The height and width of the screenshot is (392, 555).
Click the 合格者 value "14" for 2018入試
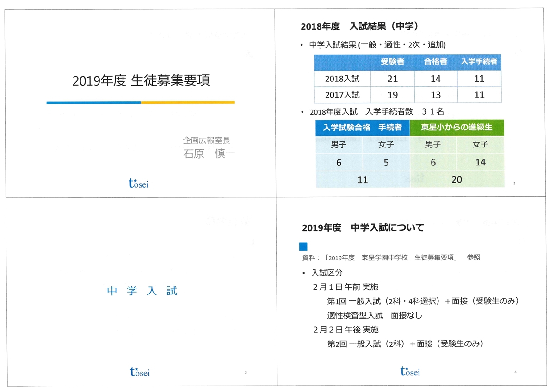pos(435,79)
